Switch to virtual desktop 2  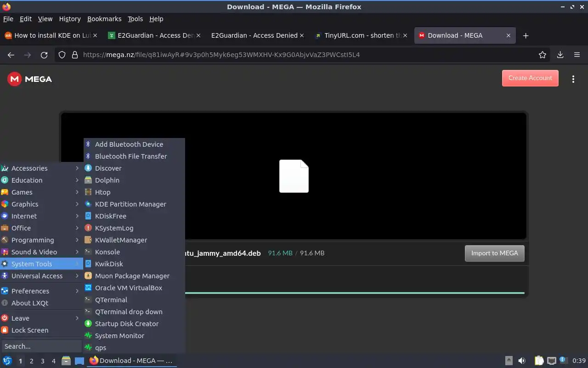click(x=31, y=361)
